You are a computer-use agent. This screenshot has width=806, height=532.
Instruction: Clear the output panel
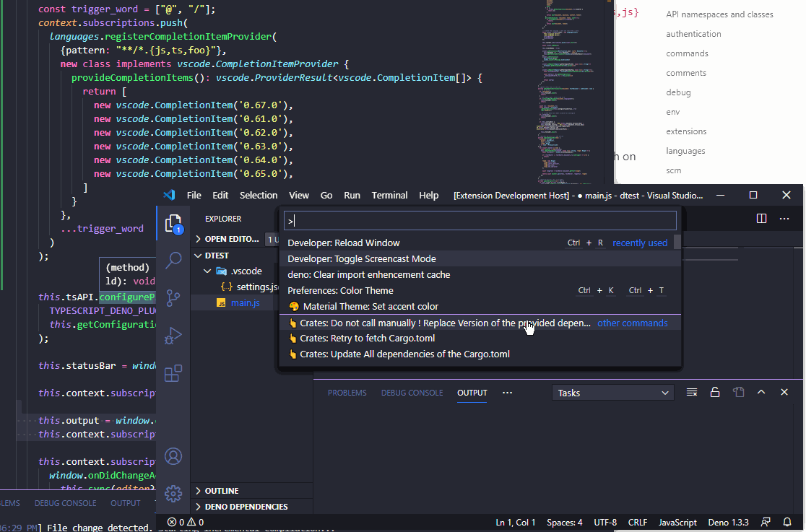coord(692,392)
